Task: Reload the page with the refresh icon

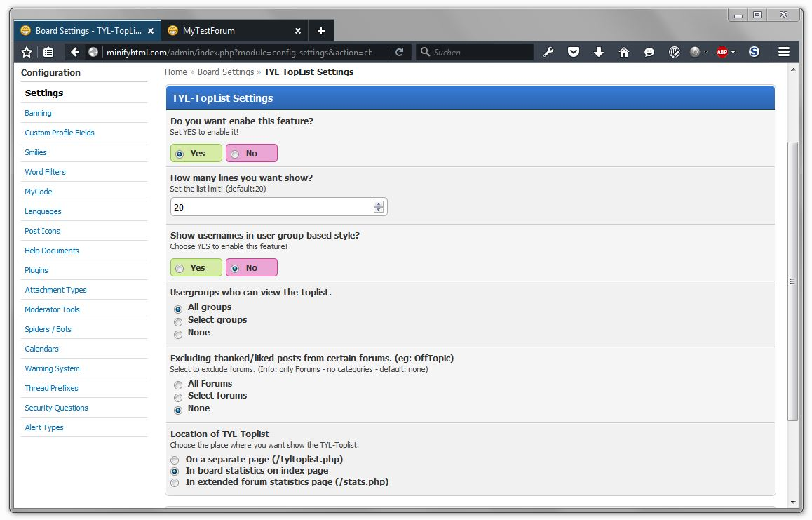Action: 399,52
